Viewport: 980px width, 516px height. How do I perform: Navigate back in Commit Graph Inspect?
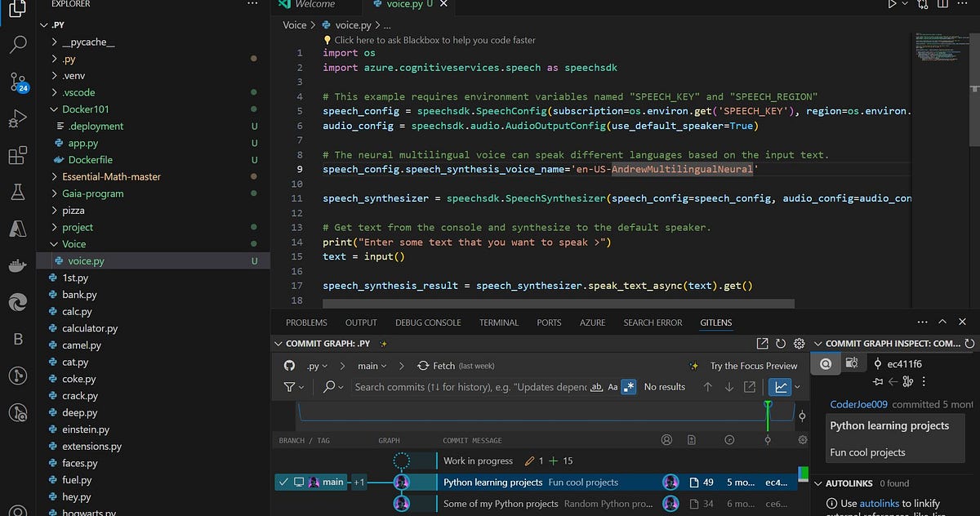click(893, 381)
